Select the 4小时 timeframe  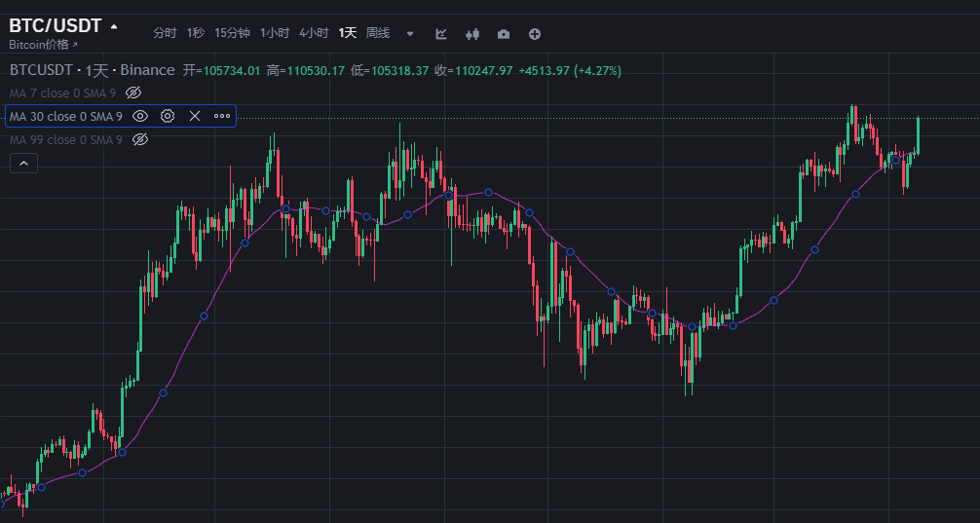click(x=314, y=33)
